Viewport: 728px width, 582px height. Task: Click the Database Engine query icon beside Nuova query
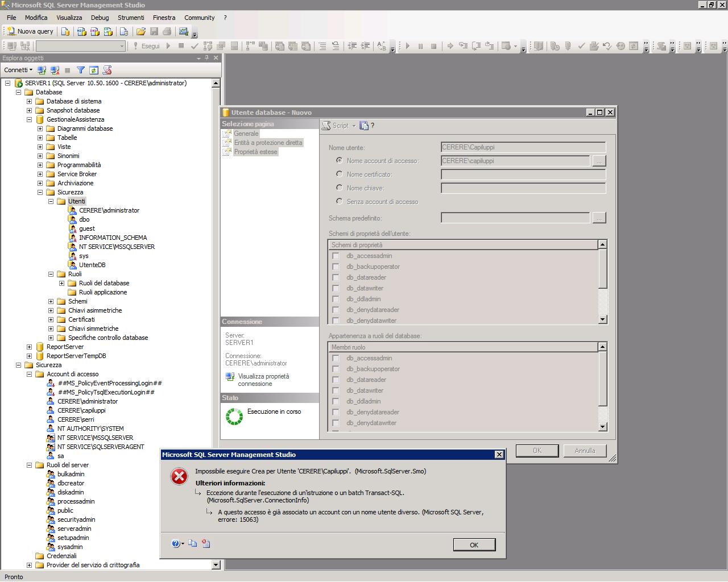(65, 31)
